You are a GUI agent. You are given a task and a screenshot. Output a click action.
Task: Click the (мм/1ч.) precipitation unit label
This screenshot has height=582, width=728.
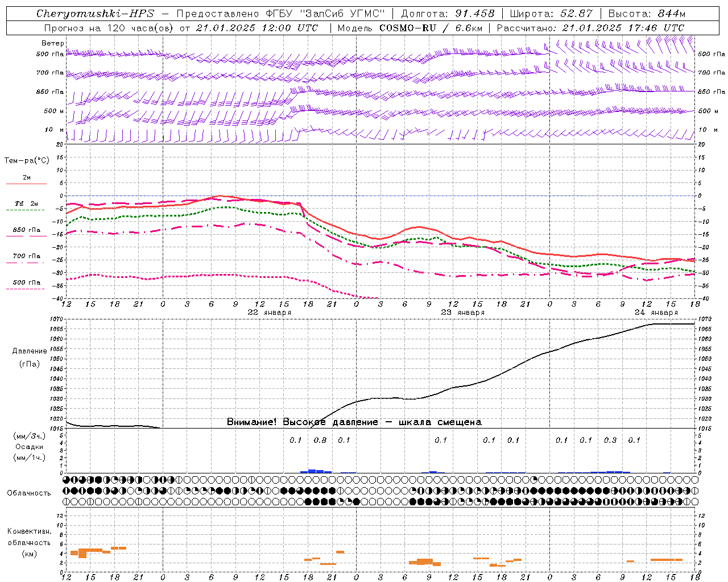click(30, 458)
